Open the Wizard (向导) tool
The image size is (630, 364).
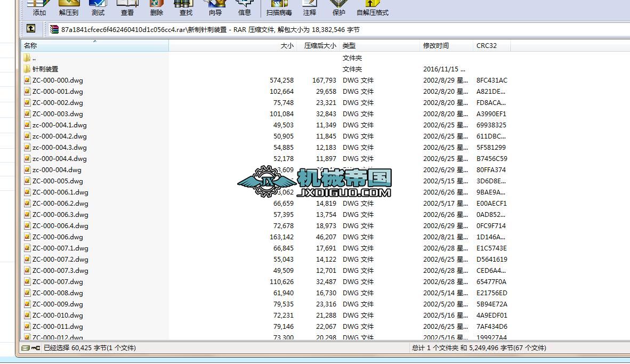[x=215, y=9]
